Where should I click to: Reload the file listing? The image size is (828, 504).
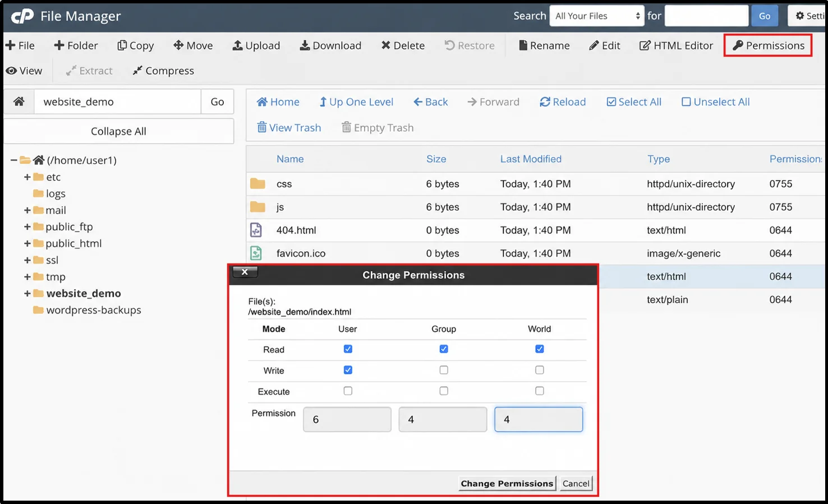point(563,102)
